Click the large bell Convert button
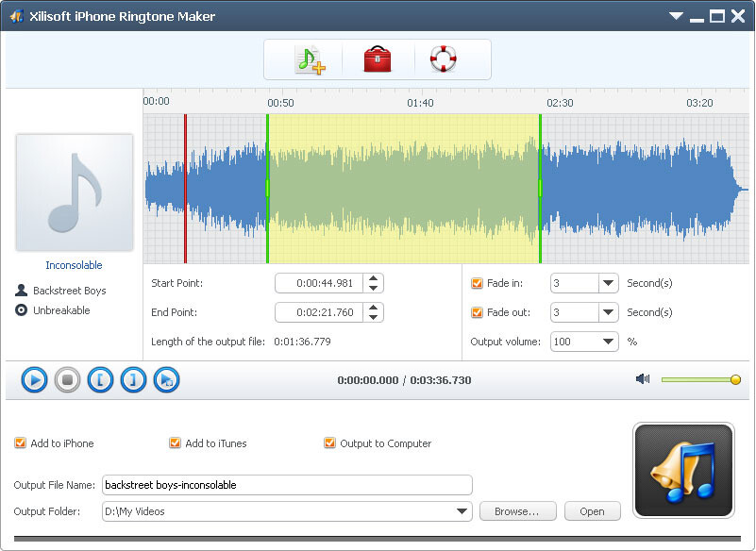Screen dimensions: 756x551 click(x=683, y=469)
